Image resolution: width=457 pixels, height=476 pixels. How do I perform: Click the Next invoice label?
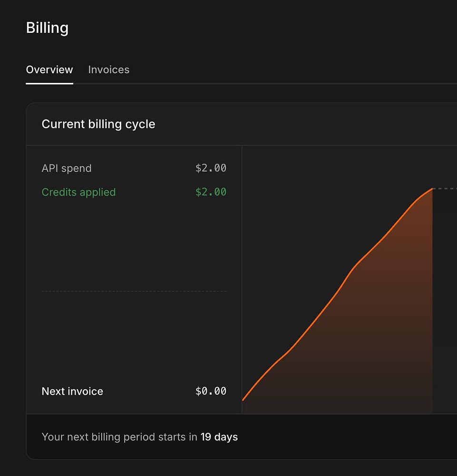click(x=72, y=391)
